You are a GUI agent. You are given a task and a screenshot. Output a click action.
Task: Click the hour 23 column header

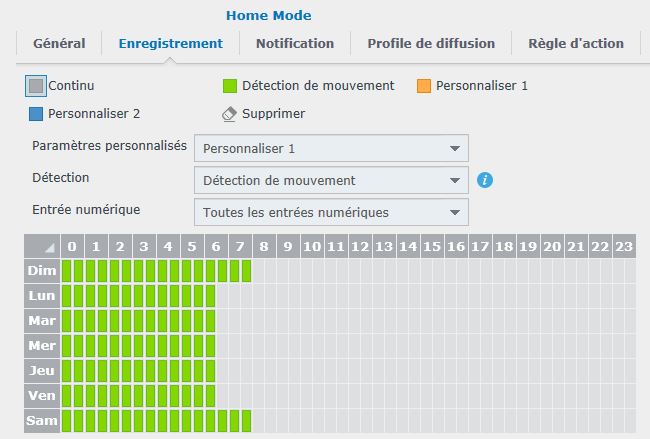point(624,246)
